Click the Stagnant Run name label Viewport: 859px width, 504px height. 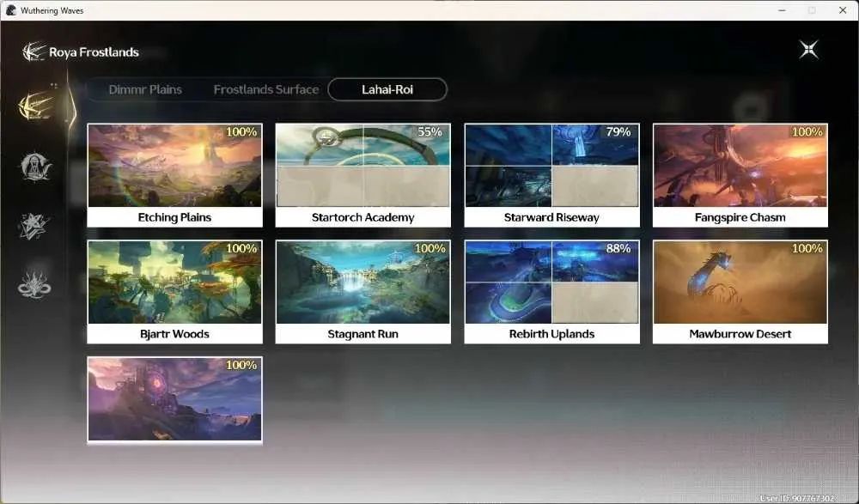(363, 334)
